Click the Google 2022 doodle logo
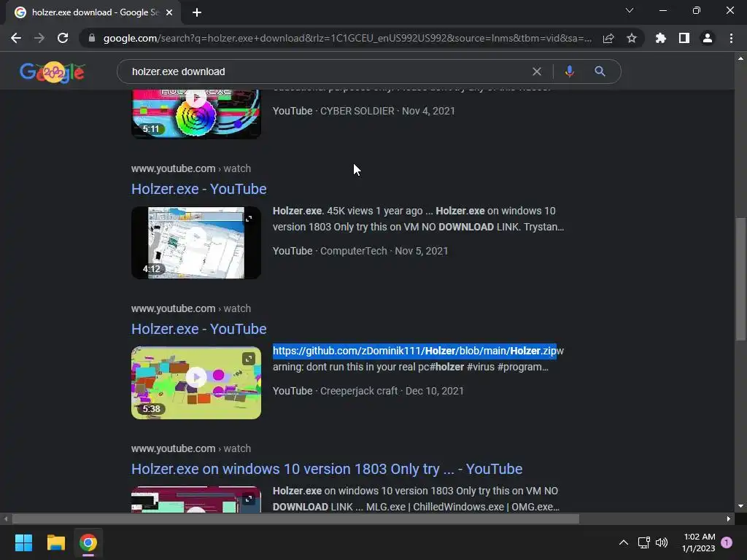Viewport: 747px width, 560px height. (x=53, y=72)
